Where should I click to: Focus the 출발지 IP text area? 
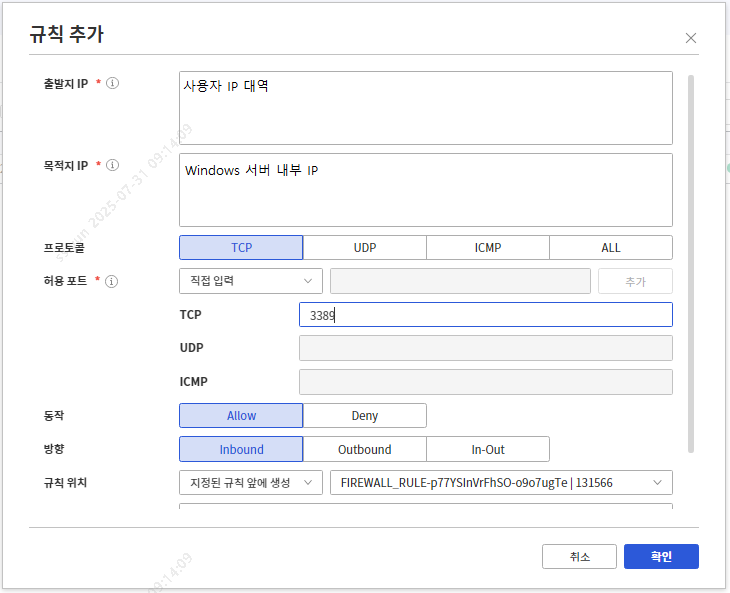click(x=426, y=108)
